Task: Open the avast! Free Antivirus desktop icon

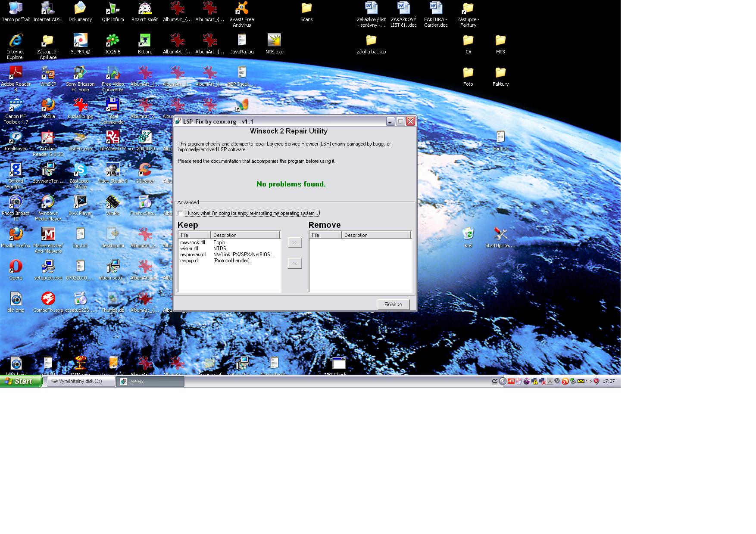Action: point(242,9)
